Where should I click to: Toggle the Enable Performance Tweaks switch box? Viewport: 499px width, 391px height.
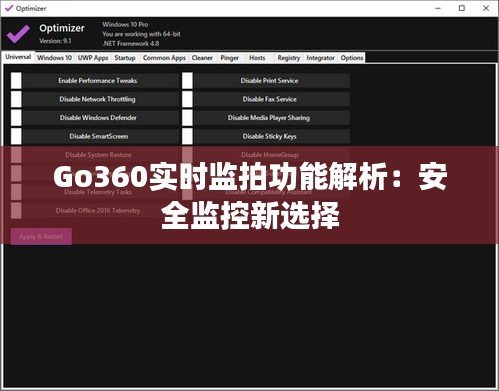(16, 81)
